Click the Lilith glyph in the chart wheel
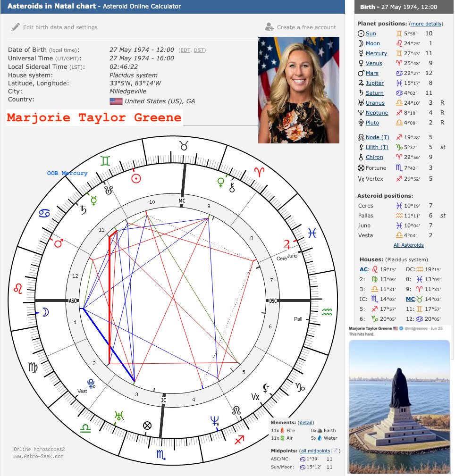 pos(266,388)
